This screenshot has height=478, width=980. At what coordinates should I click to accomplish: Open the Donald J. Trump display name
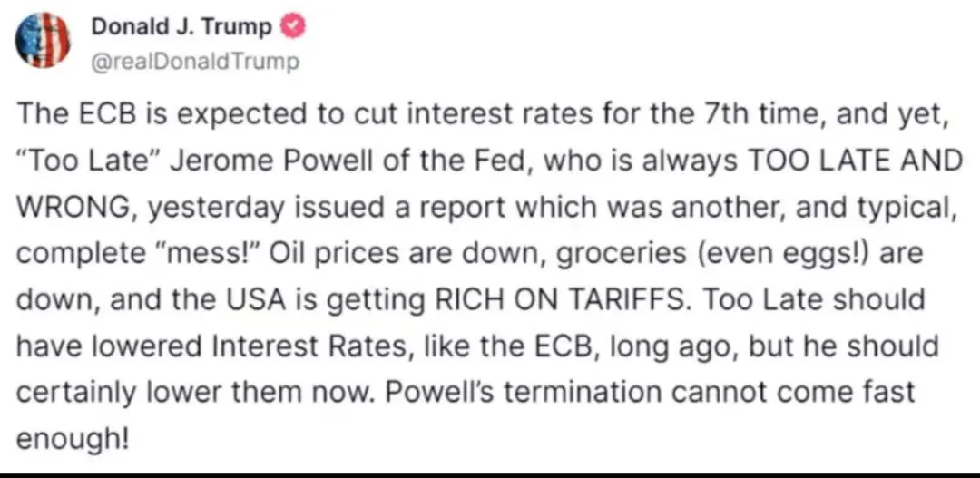[x=181, y=27]
